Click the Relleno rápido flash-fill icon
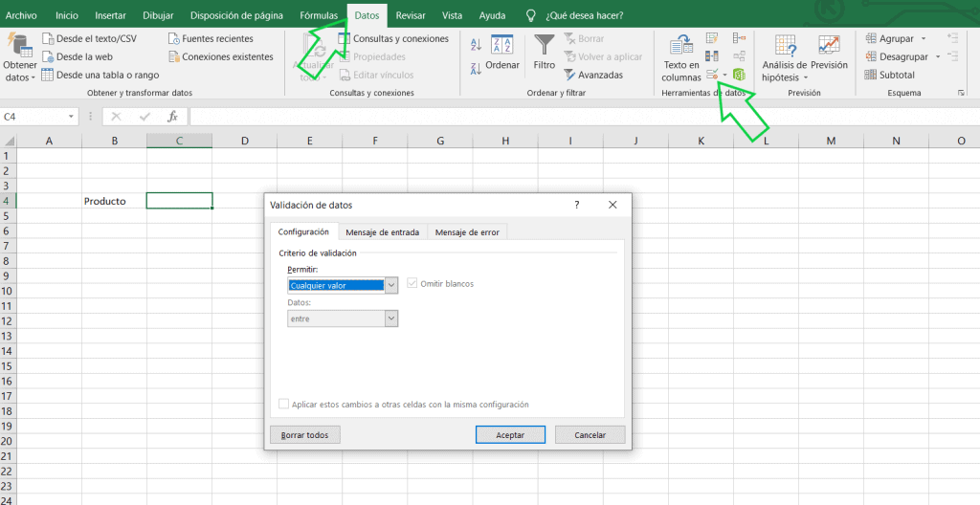Screen dimensions: 980x505 (712, 39)
